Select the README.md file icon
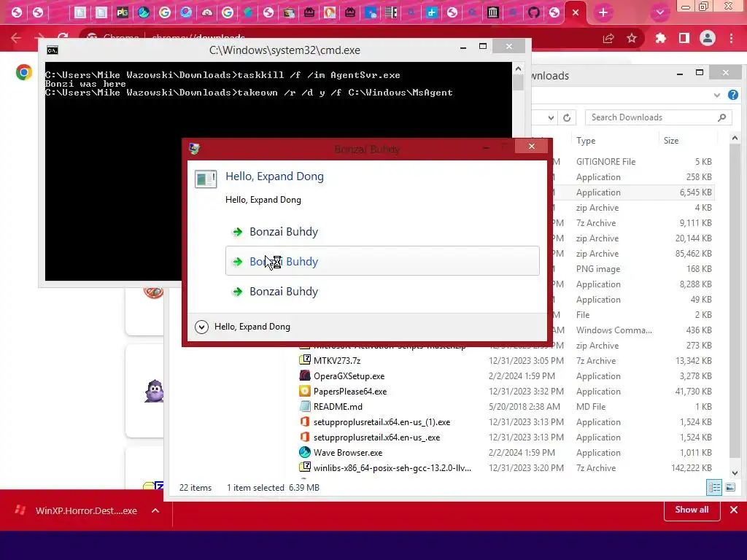Viewport: 747px width, 560px height. click(305, 406)
